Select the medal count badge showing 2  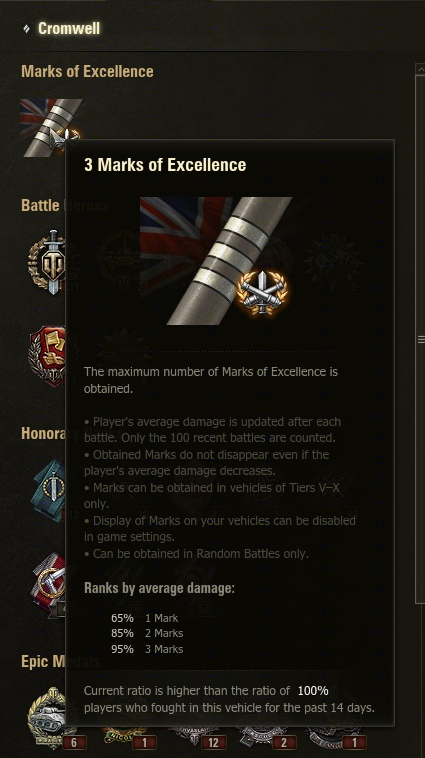(284, 743)
